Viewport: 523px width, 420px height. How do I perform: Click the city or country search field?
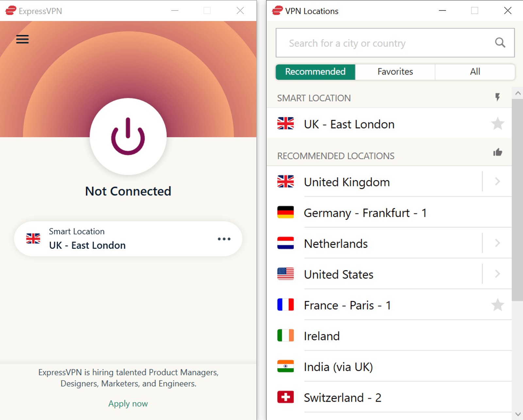coord(376,43)
